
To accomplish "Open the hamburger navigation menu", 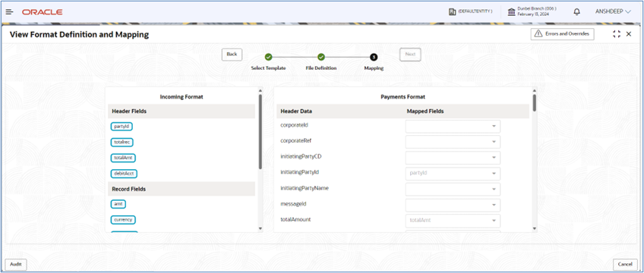I will click(x=9, y=12).
